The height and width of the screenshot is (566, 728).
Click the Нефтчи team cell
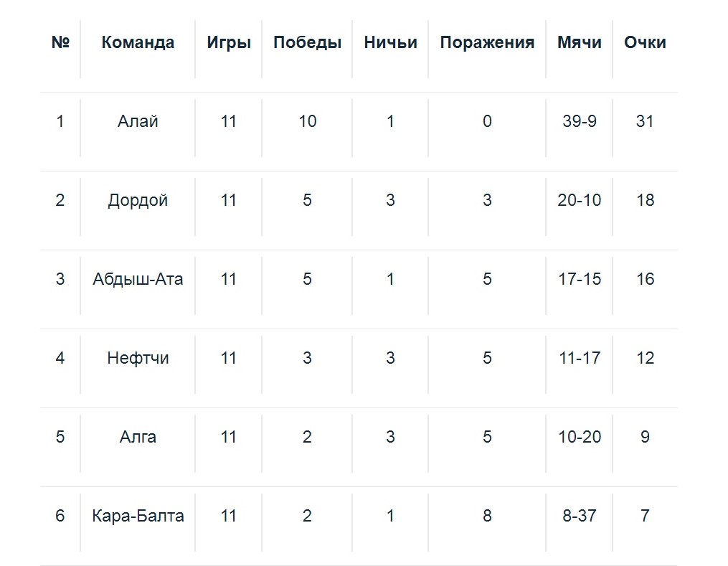pyautogui.click(x=138, y=358)
